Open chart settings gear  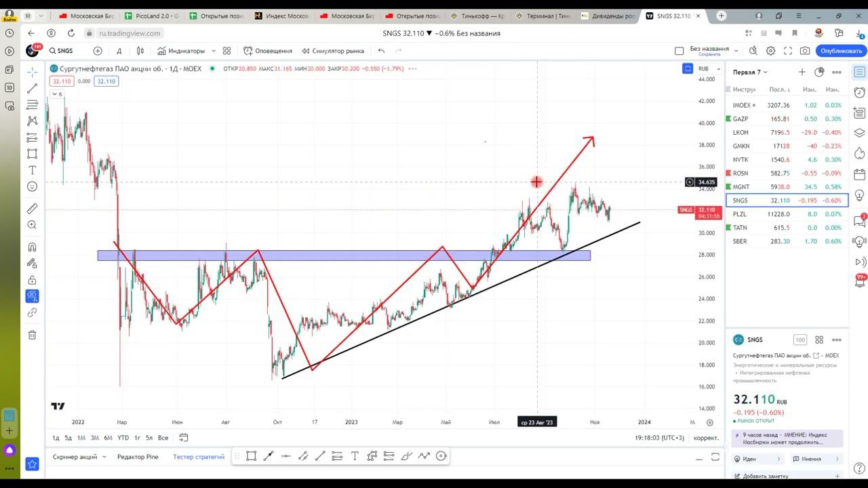[x=770, y=51]
